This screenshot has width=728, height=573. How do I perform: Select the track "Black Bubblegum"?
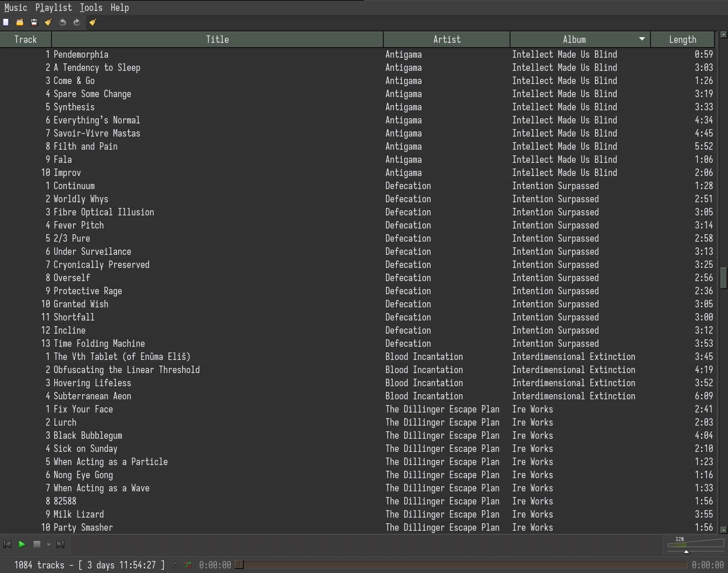pos(357,435)
